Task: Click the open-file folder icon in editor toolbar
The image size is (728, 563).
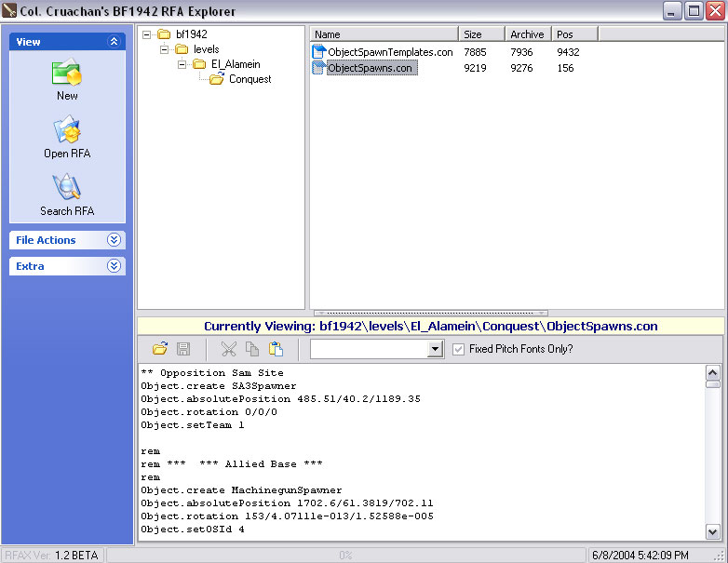Action: point(160,349)
